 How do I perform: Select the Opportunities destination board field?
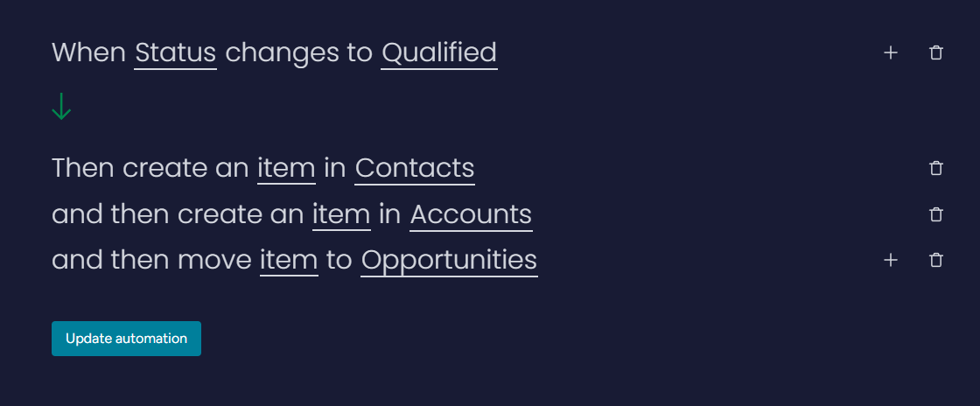(x=449, y=260)
